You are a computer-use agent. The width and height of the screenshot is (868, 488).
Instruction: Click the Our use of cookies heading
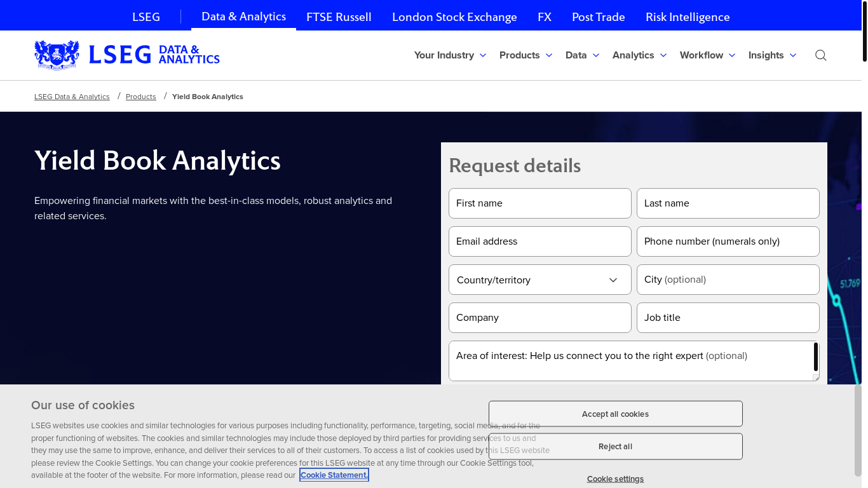83,405
